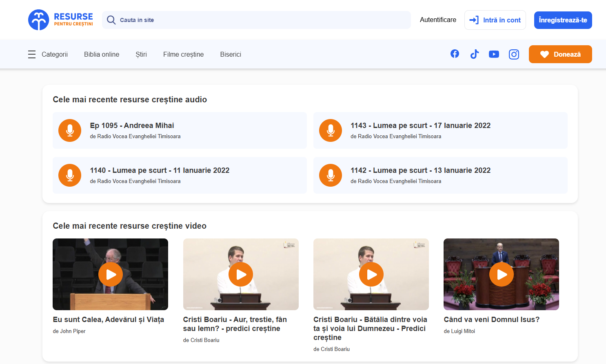Focus the Cauta in site search field

(x=261, y=20)
